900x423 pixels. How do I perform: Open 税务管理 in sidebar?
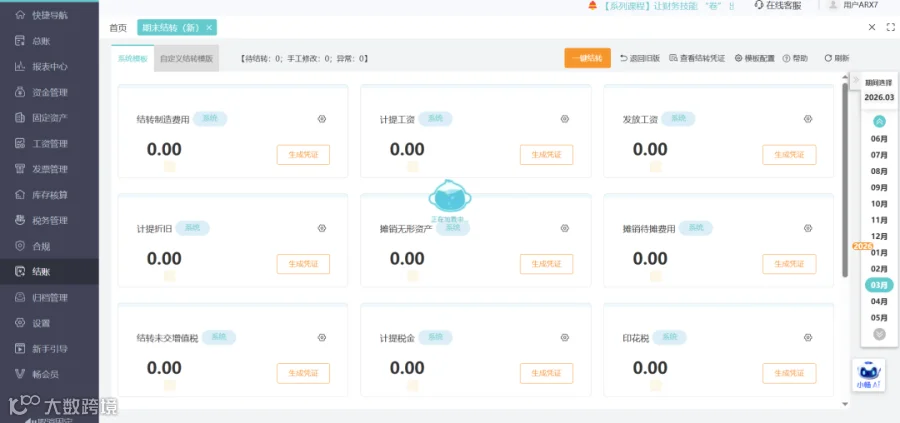click(49, 220)
